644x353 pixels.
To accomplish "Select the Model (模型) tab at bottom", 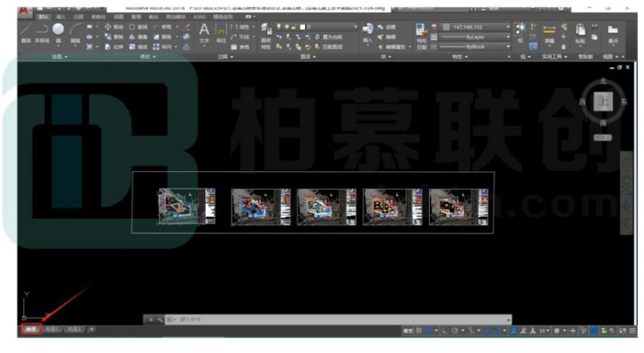I will click(31, 330).
